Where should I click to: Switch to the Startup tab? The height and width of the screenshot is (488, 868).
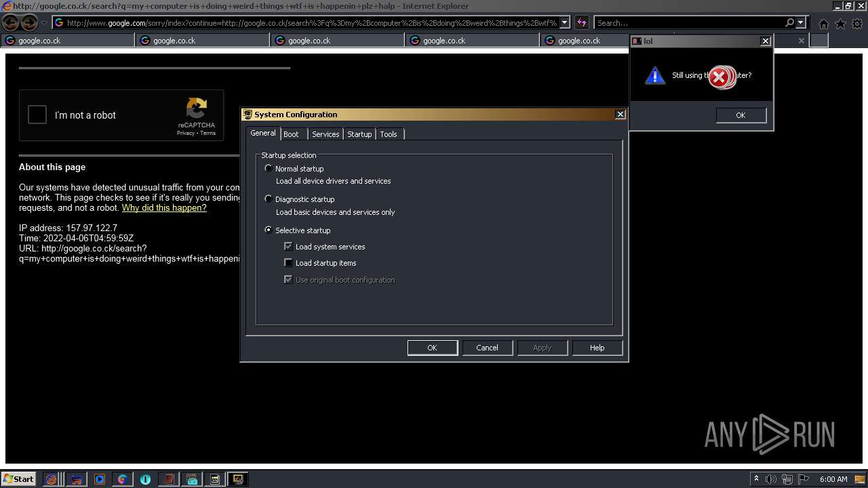[x=359, y=134]
